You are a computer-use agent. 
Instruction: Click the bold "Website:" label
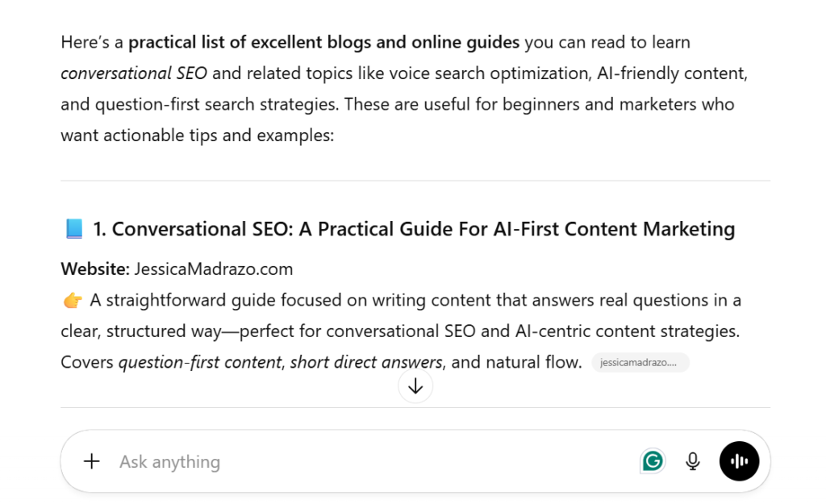[x=95, y=269]
